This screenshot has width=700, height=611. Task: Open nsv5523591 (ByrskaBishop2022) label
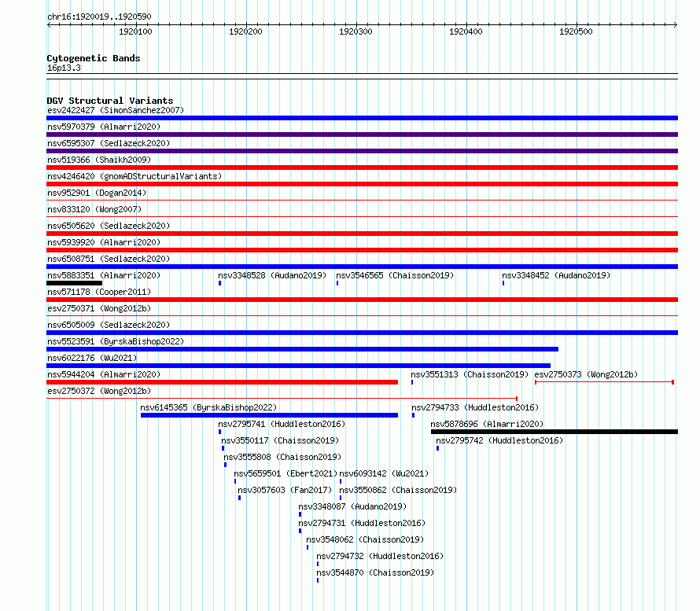click(116, 341)
